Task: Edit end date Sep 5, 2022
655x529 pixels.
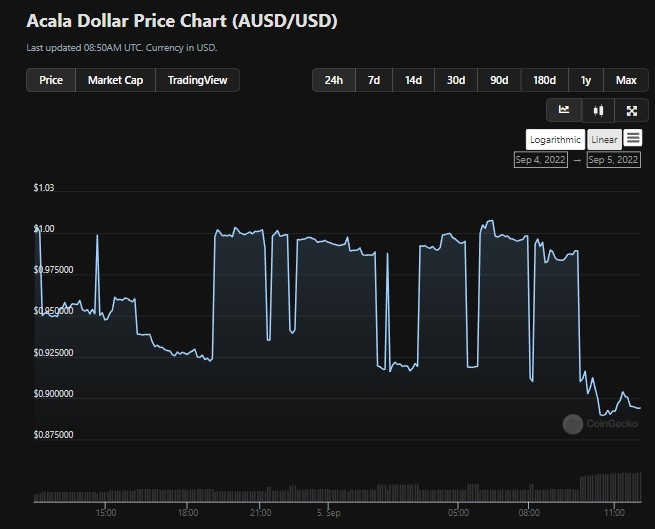Action: click(x=614, y=160)
